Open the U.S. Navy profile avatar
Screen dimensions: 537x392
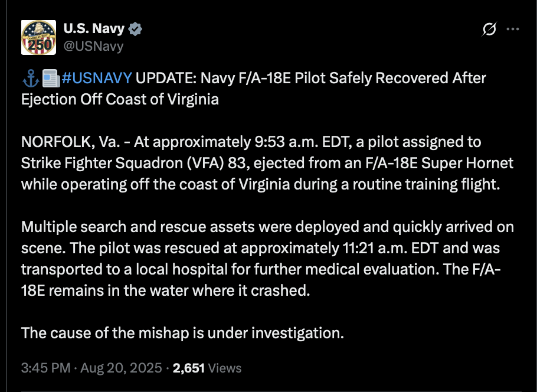point(39,37)
